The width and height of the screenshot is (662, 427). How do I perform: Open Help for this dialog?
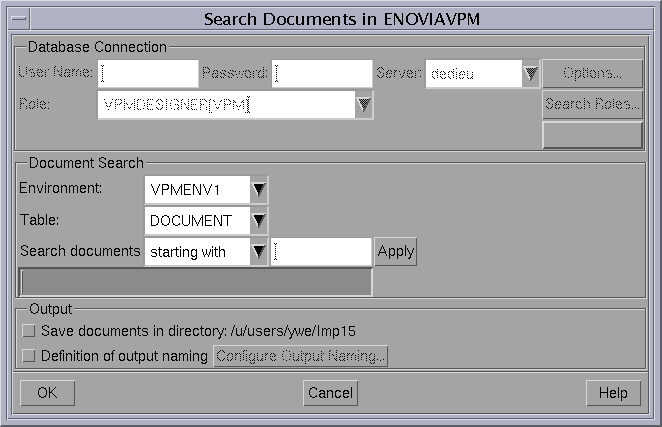pos(613,393)
